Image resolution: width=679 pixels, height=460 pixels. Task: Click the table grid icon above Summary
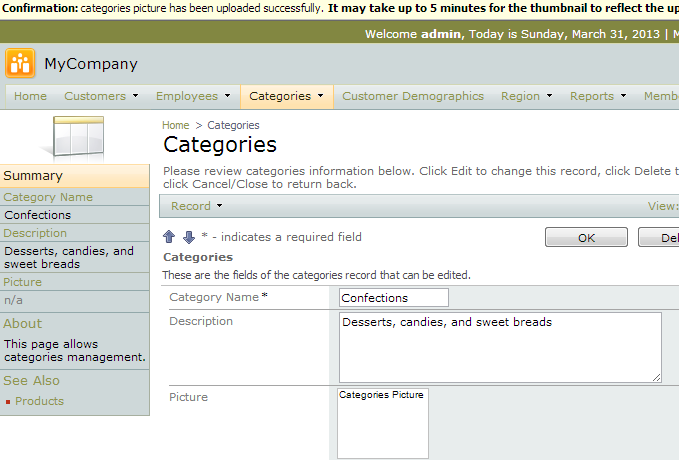[78, 137]
